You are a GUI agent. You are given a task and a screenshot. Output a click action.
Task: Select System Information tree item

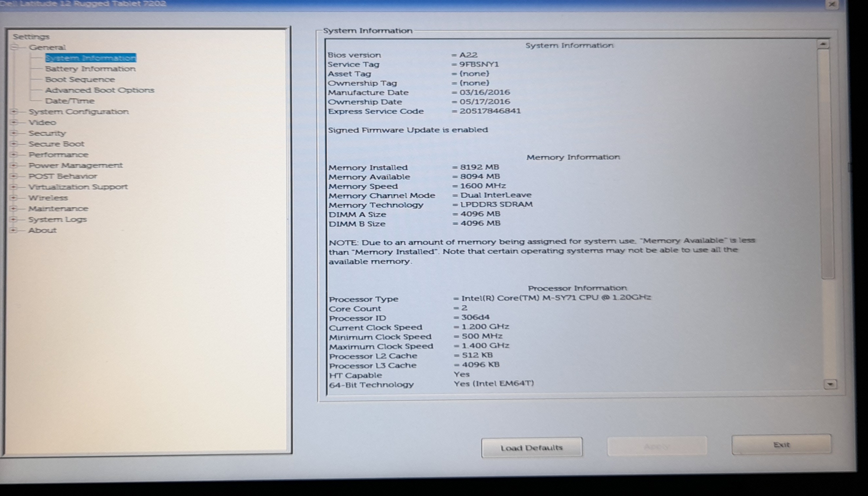(x=91, y=58)
